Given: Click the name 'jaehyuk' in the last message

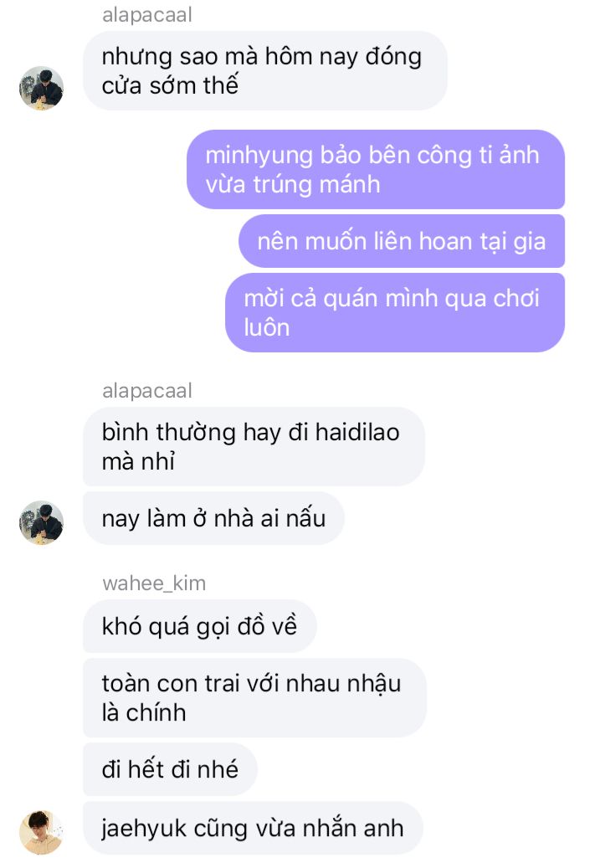Looking at the screenshot, I should coord(144,829).
